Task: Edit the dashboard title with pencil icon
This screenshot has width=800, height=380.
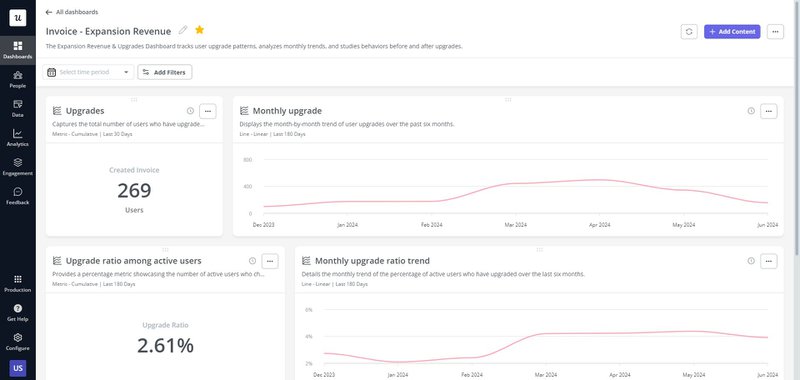Action: 183,30
